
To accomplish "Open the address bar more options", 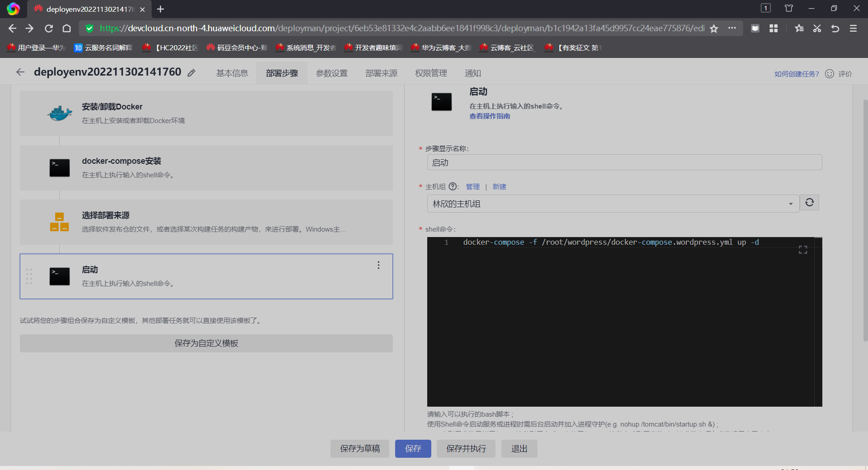I will 732,28.
